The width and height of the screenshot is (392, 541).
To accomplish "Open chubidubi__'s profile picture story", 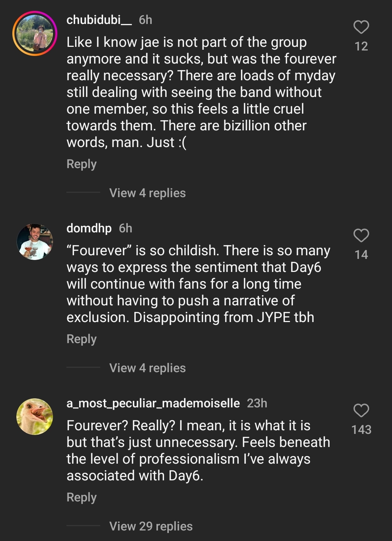I will click(35, 33).
